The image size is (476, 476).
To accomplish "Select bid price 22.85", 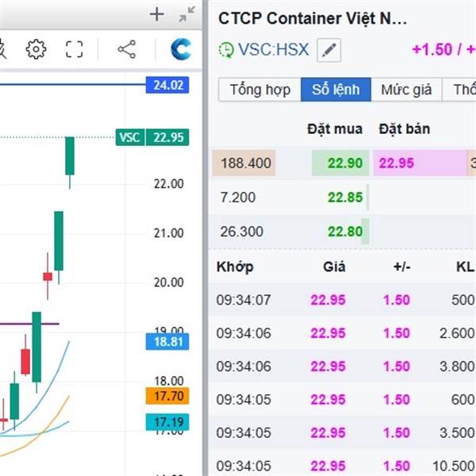I will pyautogui.click(x=345, y=198).
